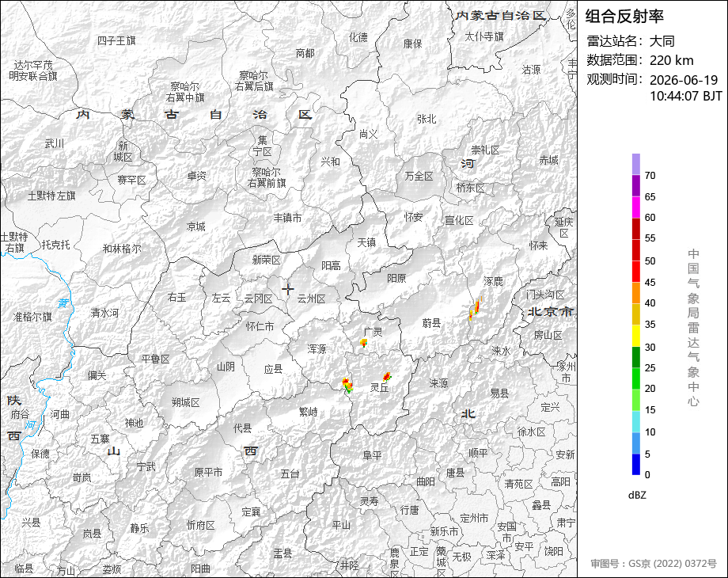Click the "涞源" map label
Screen dimensions: 728x578
tap(438, 383)
